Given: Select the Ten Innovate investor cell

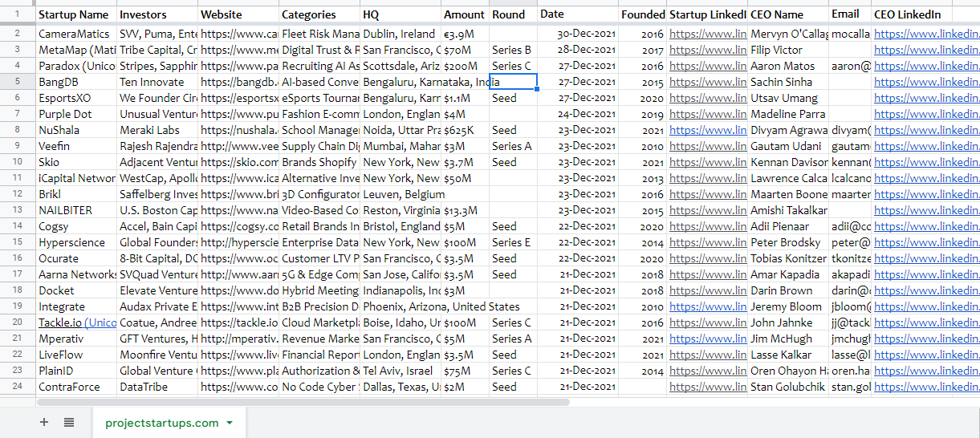Looking at the screenshot, I should coord(157,82).
